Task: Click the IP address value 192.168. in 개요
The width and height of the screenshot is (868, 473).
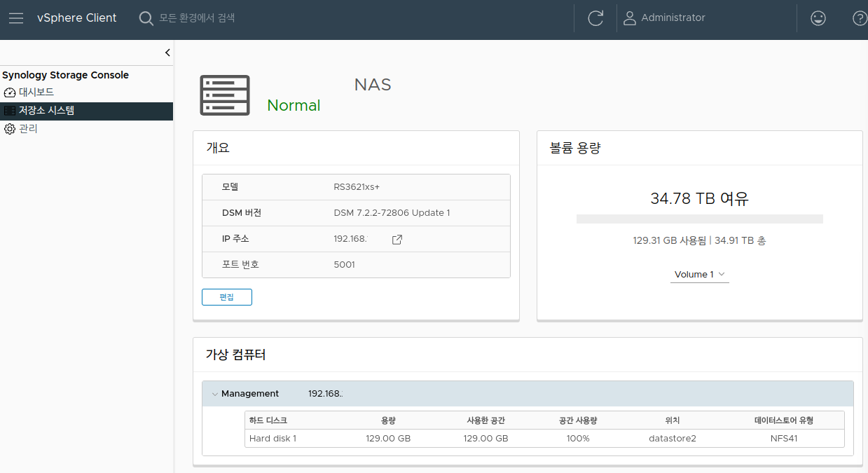Action: click(350, 239)
